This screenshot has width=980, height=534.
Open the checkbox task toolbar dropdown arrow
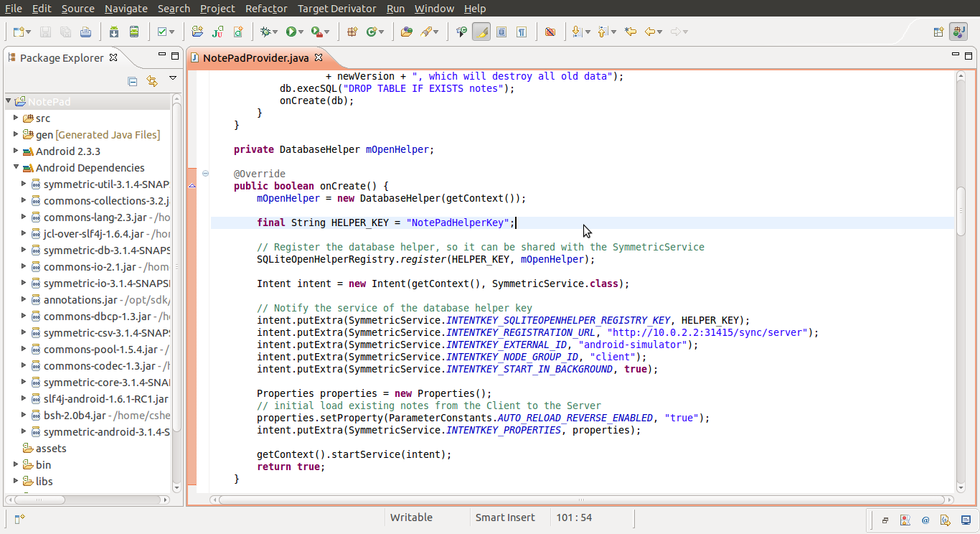pyautogui.click(x=172, y=32)
